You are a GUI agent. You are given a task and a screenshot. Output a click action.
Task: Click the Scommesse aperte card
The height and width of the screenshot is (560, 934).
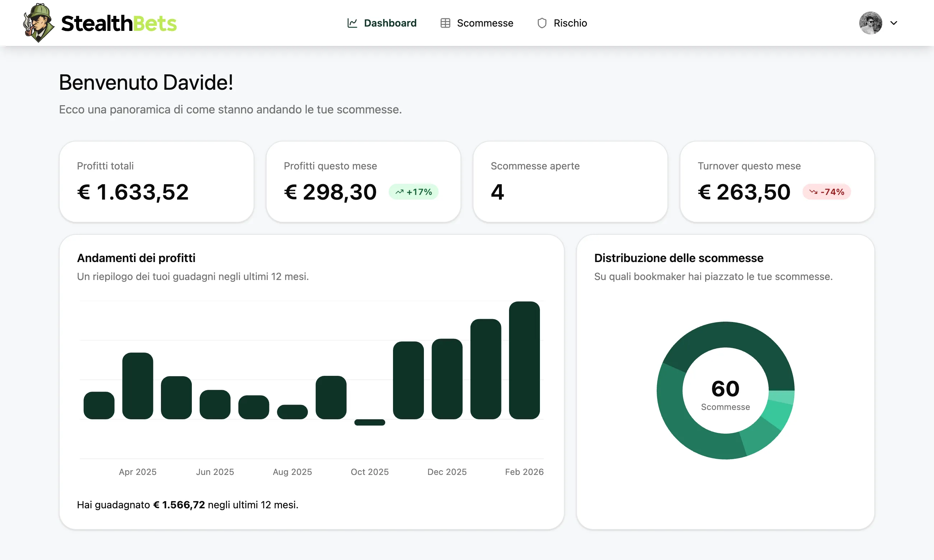click(570, 182)
